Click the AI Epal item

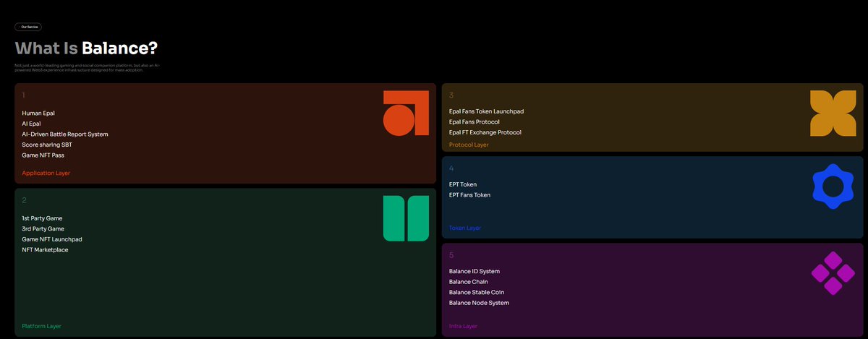31,124
